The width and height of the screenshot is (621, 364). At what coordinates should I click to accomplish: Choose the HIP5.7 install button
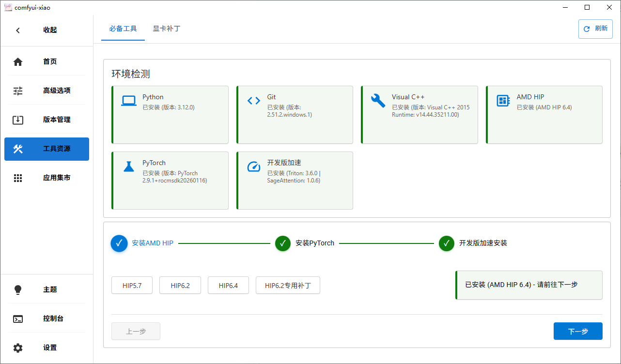pos(132,286)
